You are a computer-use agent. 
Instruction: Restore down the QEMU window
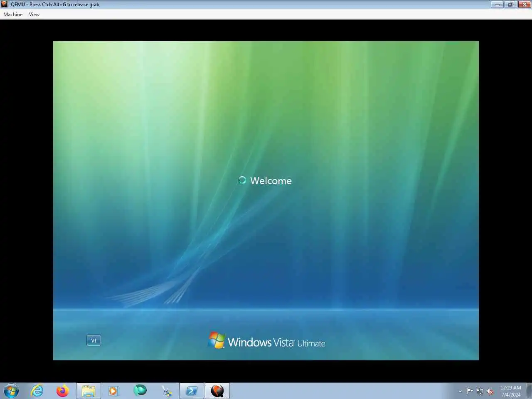[x=511, y=5]
